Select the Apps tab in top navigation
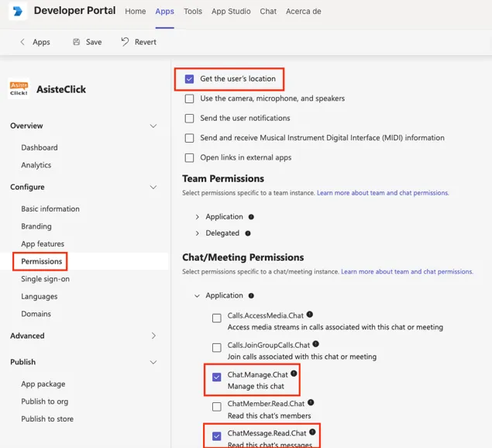The height and width of the screenshot is (448, 492). [165, 12]
